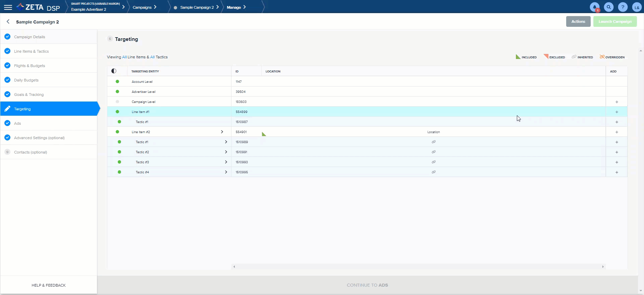This screenshot has height=295, width=644.
Task: Toggle the grey status dot for Campaign Level
Action: [117, 102]
